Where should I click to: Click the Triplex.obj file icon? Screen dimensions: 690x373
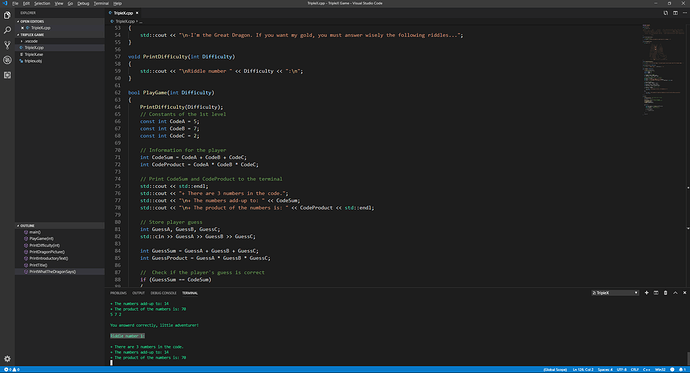click(x=21, y=61)
